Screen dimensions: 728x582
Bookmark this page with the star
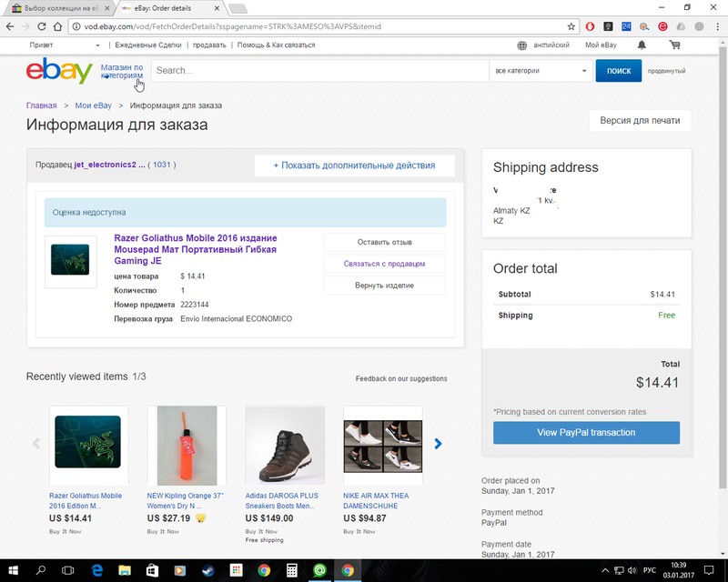[571, 26]
